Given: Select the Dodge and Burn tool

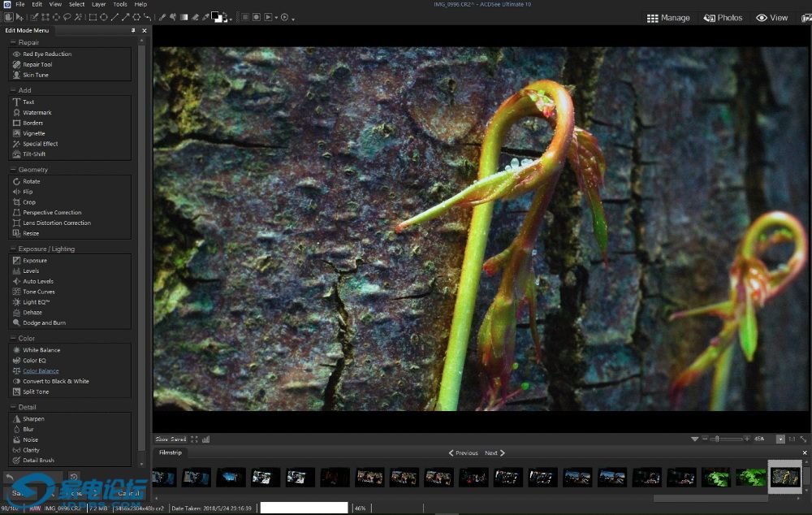Looking at the screenshot, I should [x=44, y=322].
